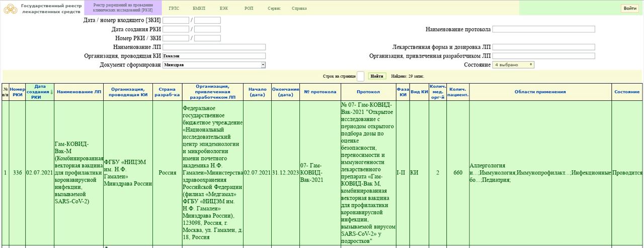Sort by Колич. мед. орг-й column header

coord(438,92)
